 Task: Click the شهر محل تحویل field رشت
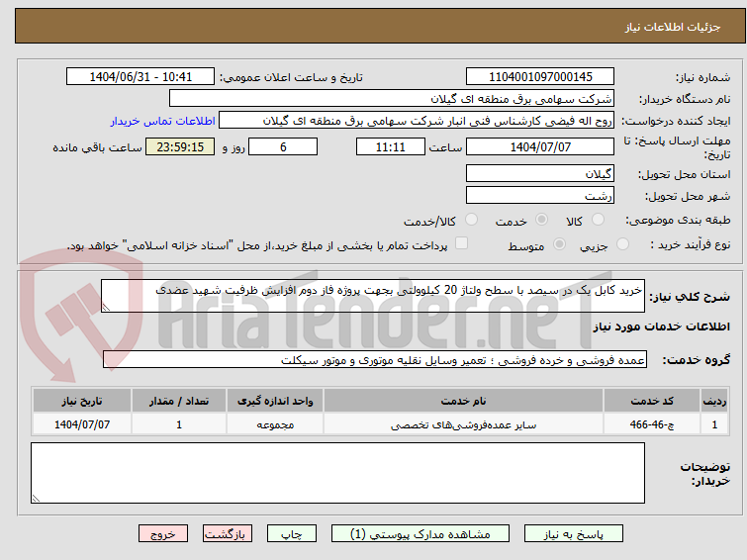[540, 195]
